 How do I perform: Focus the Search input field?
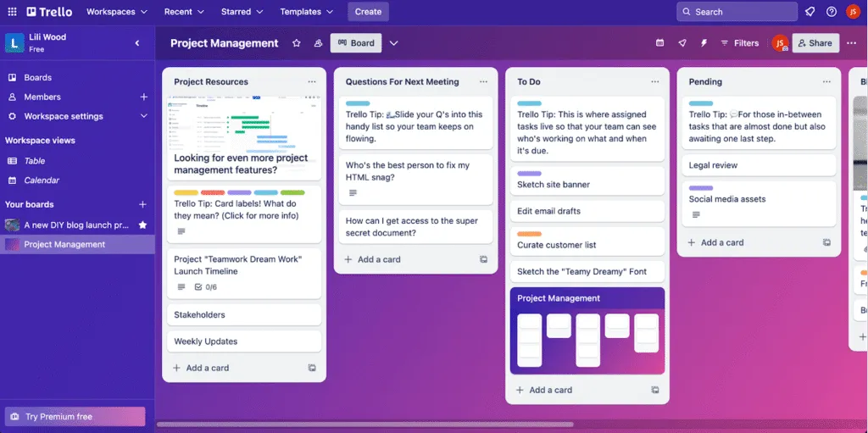click(x=737, y=12)
